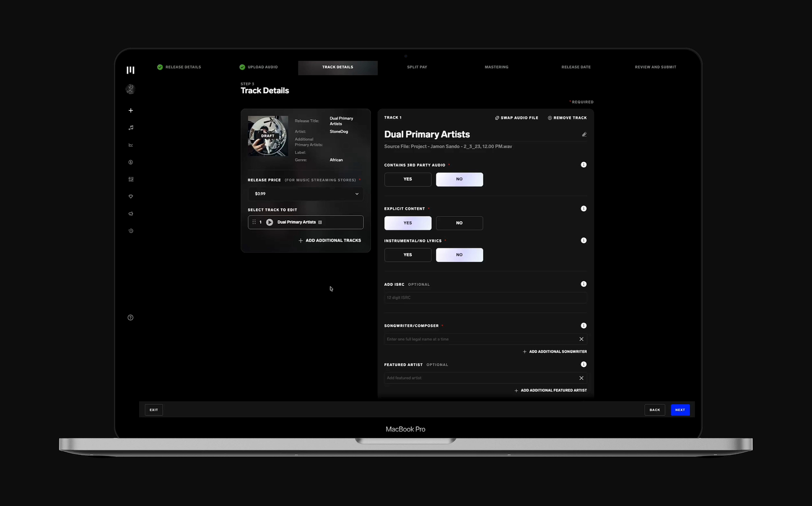Viewport: 812px width, 506px height.
Task: Select No for Contains 3rd Party Audio
Action: [x=459, y=179]
